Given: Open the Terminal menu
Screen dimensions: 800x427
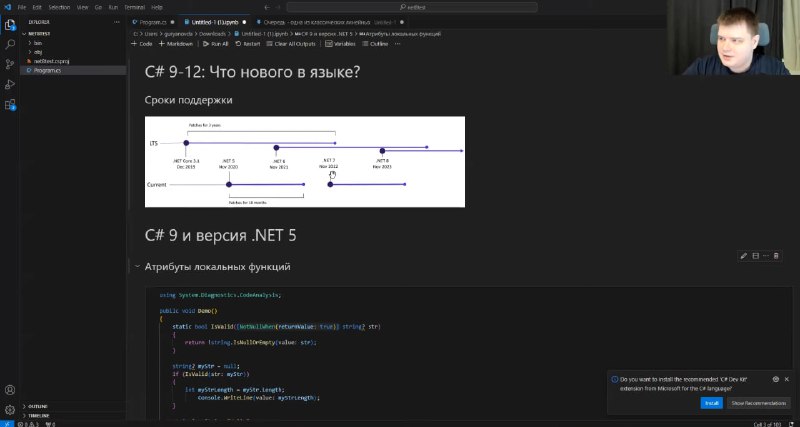Looking at the screenshot, I should (135, 7).
